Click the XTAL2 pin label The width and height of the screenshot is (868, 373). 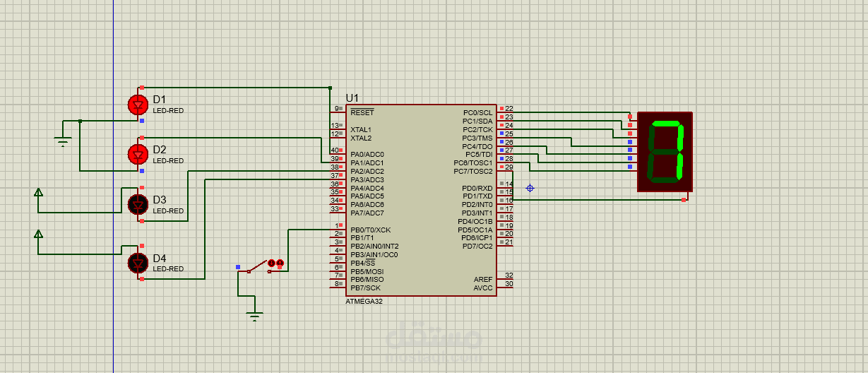tap(360, 138)
